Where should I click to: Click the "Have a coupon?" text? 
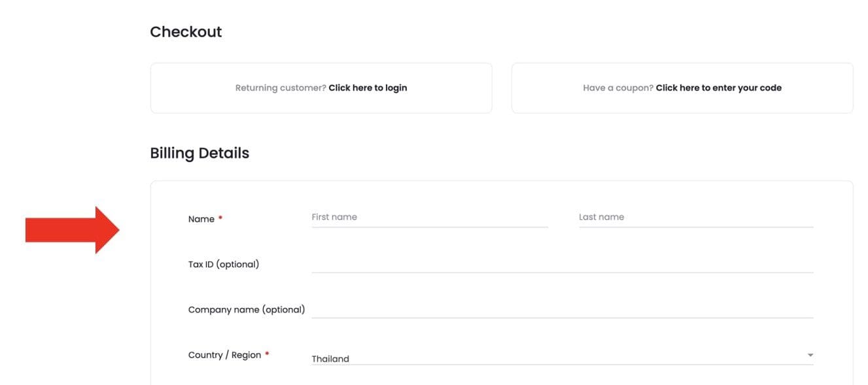click(x=618, y=88)
